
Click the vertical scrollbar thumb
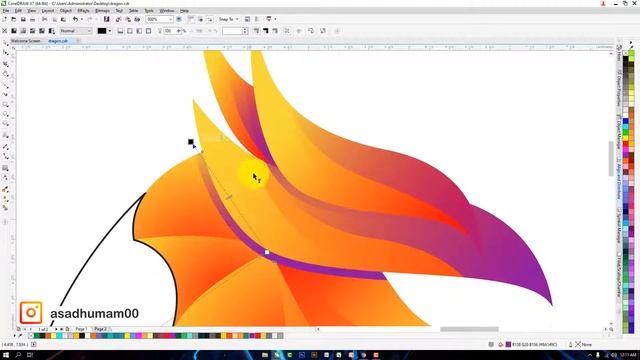(x=611, y=158)
